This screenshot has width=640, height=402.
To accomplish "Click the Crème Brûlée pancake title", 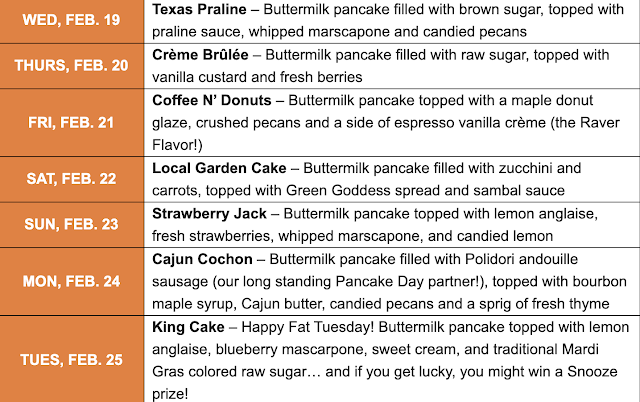I will click(x=200, y=55).
